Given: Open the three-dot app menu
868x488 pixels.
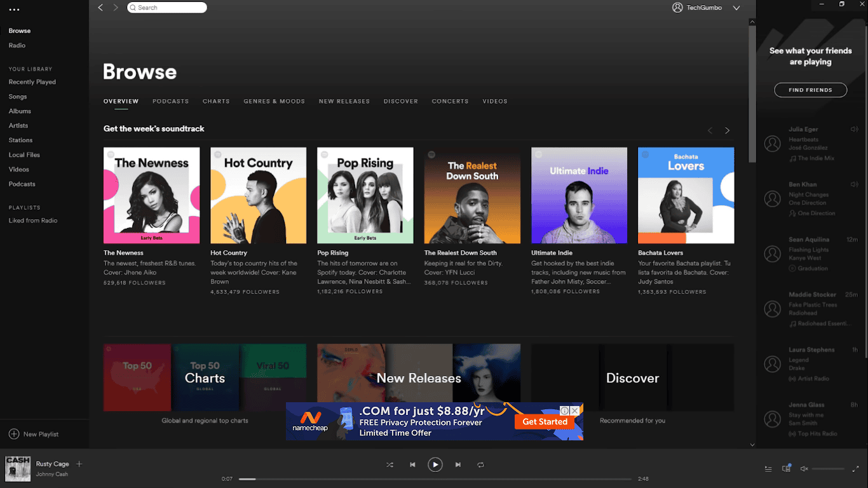Looking at the screenshot, I should click(14, 10).
